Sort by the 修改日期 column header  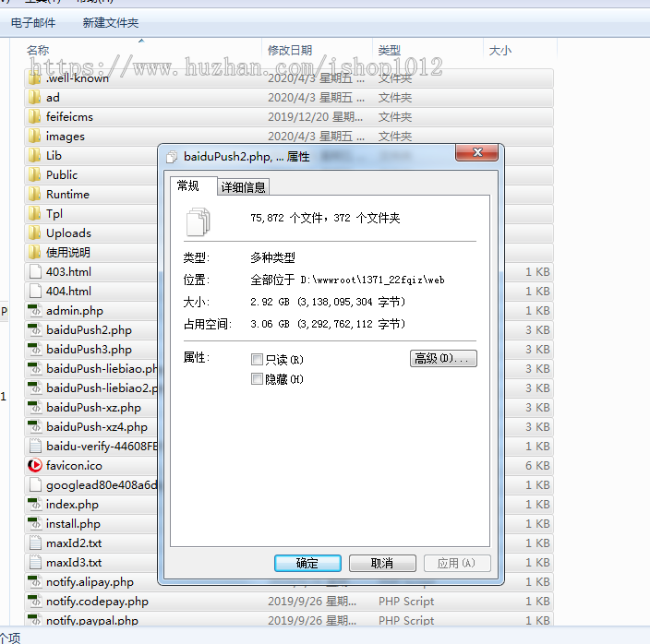pyautogui.click(x=290, y=50)
